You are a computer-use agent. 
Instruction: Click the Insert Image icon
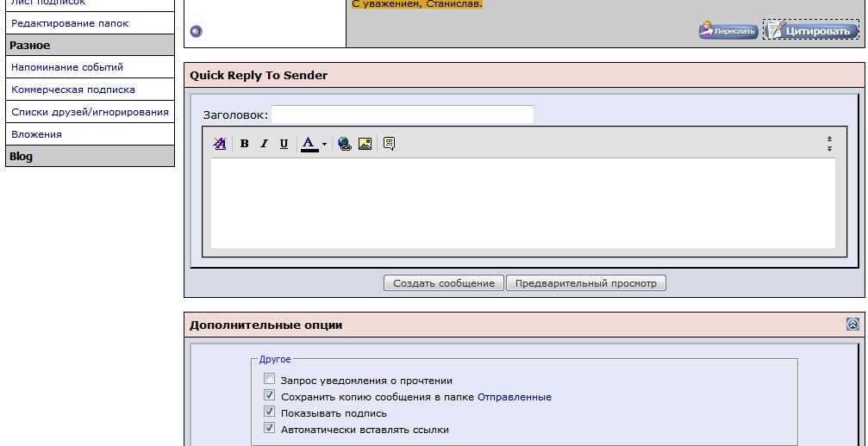(x=365, y=144)
